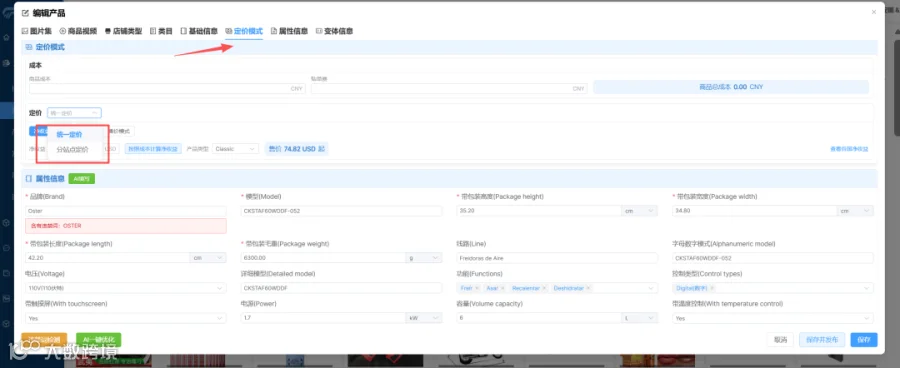
Task: Open the Package height cm unit dropdown
Action: pyautogui.click(x=639, y=211)
